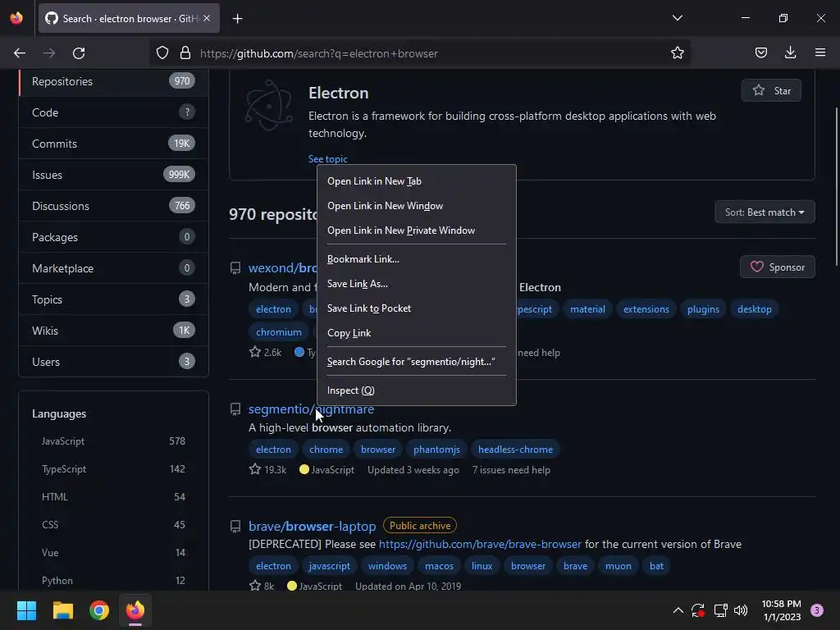Choose Open Link in New Window
This screenshot has width=840, height=630.
pos(417,206)
